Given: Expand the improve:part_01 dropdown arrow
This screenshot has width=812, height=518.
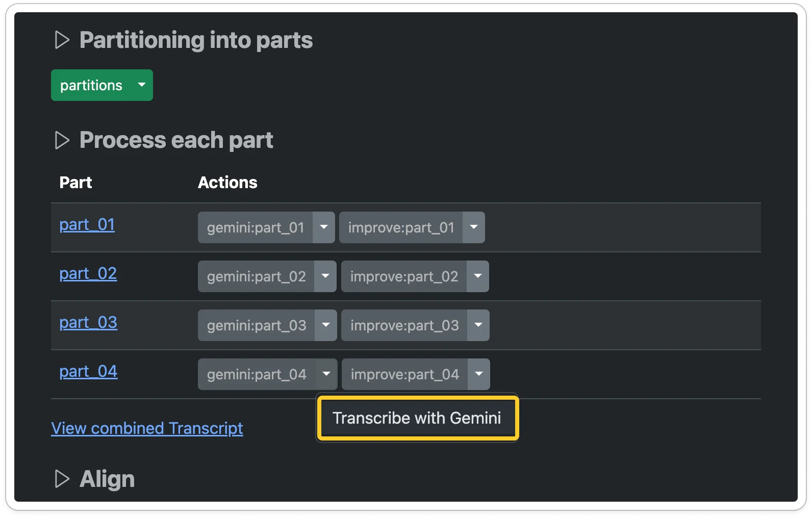Looking at the screenshot, I should click(x=474, y=227).
